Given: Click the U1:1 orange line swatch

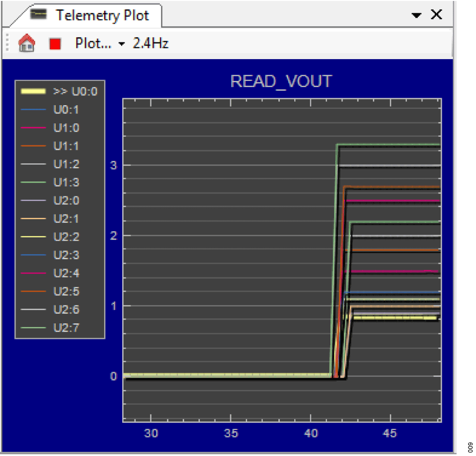Looking at the screenshot, I should point(33,146).
